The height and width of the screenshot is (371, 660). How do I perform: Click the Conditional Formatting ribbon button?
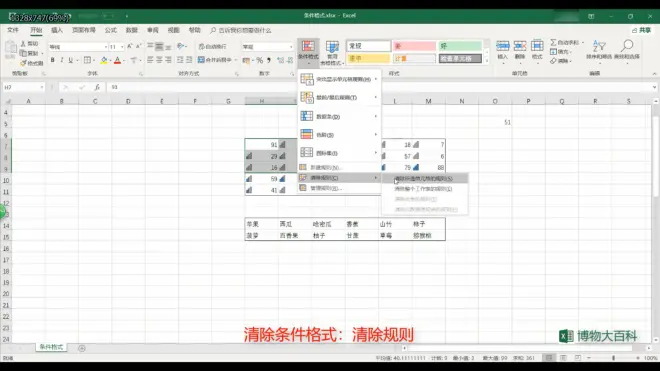pyautogui.click(x=308, y=53)
